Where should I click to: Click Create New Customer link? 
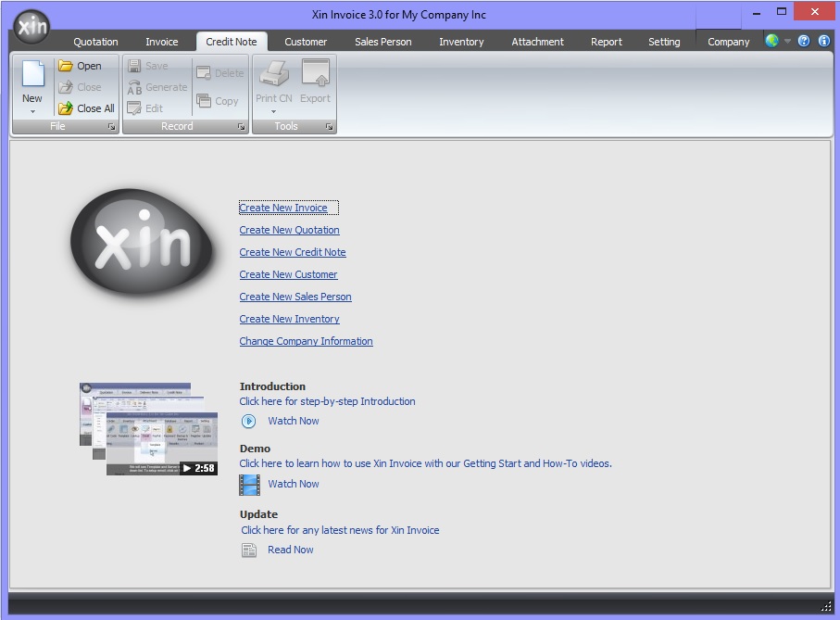tap(288, 274)
